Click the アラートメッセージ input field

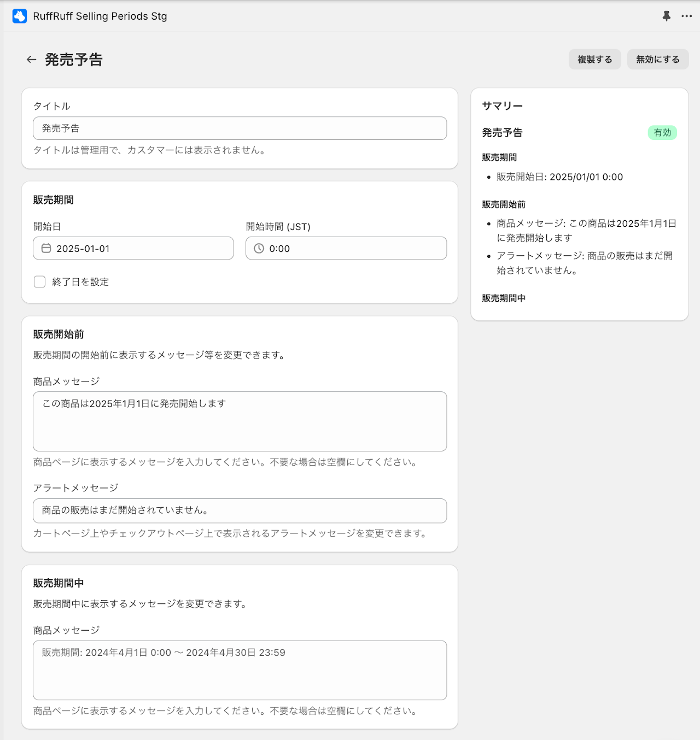click(x=240, y=510)
